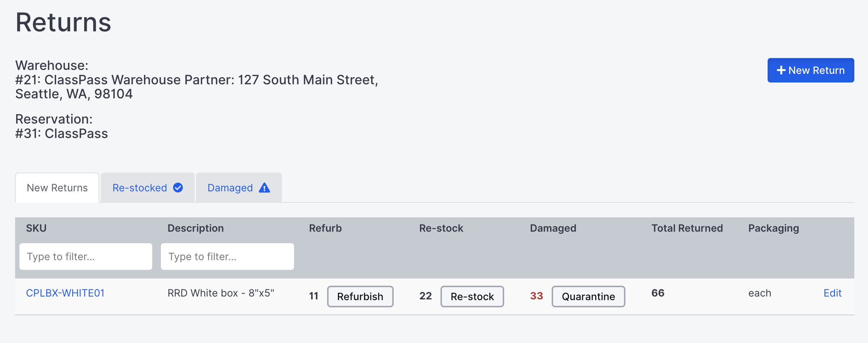Viewport: 868px width, 343px height.
Task: Click the Quarantine button
Action: (588, 297)
